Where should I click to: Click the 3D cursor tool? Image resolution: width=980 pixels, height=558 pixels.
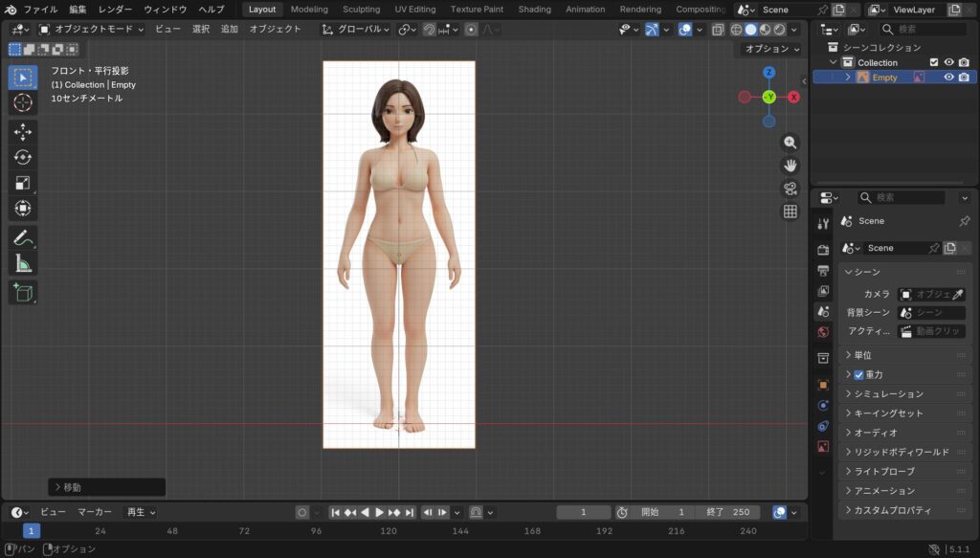pos(23,102)
